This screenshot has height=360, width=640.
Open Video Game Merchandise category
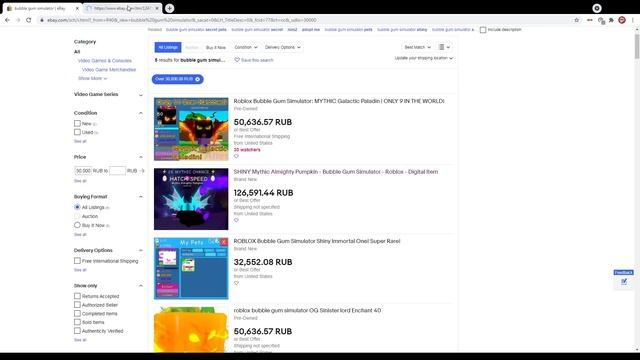tap(109, 70)
